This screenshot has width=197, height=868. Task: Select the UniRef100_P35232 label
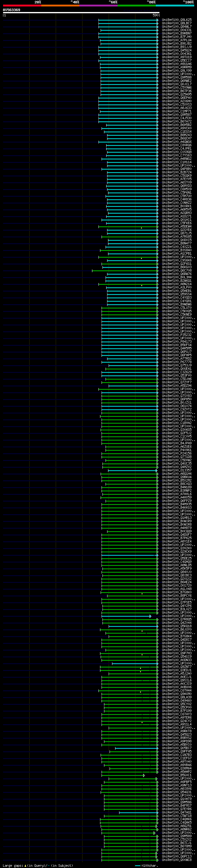[x=176, y=335]
